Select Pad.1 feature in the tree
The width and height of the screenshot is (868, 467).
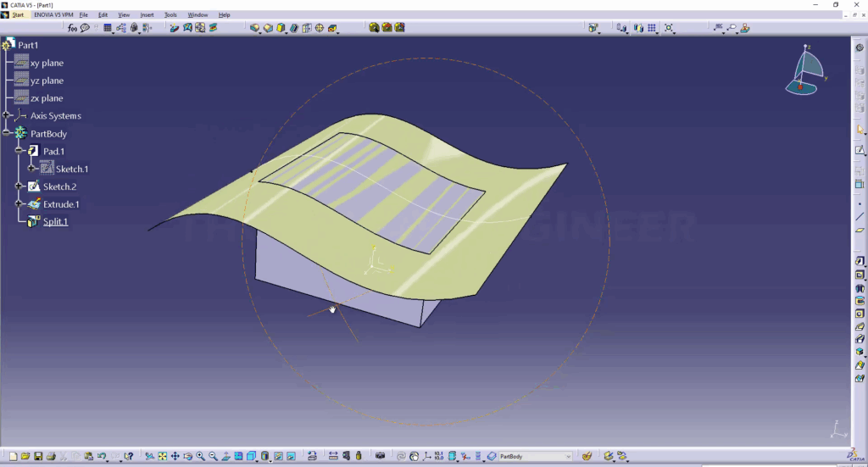(x=53, y=152)
